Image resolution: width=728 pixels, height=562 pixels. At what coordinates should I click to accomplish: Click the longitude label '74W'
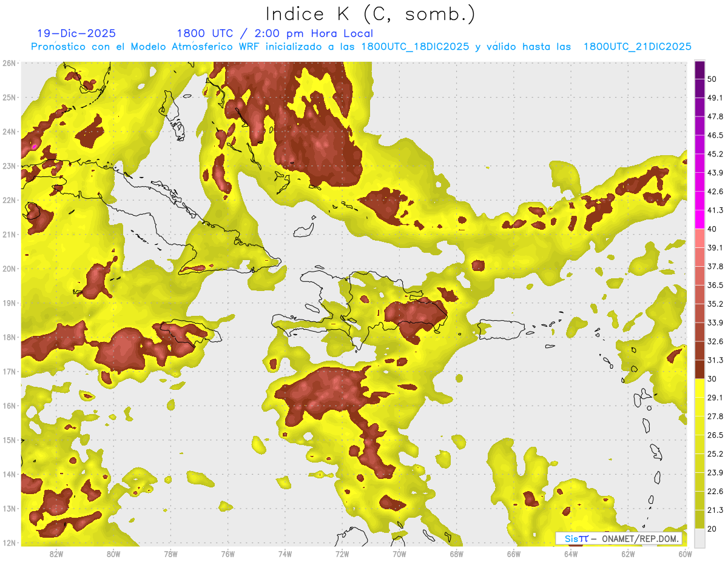[285, 554]
